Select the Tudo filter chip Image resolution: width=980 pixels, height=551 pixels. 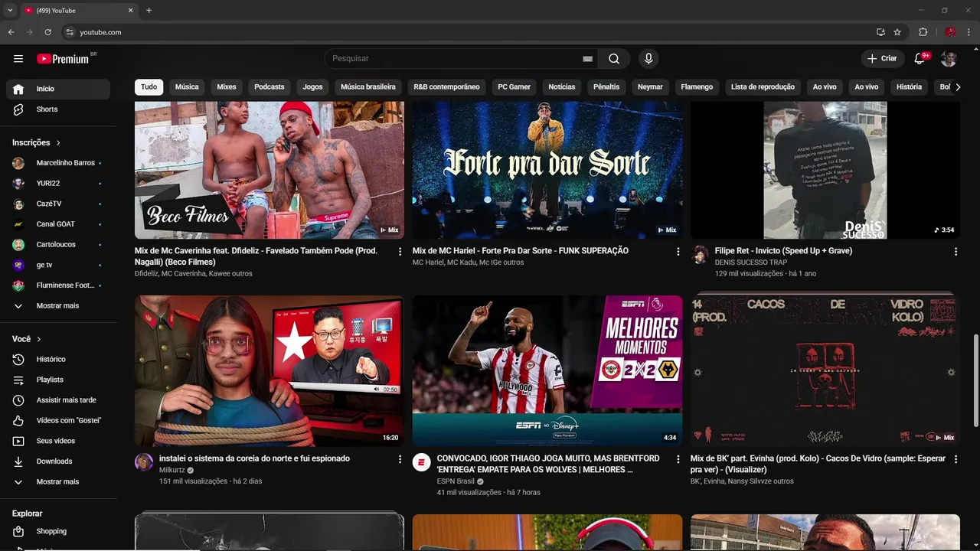click(x=149, y=87)
